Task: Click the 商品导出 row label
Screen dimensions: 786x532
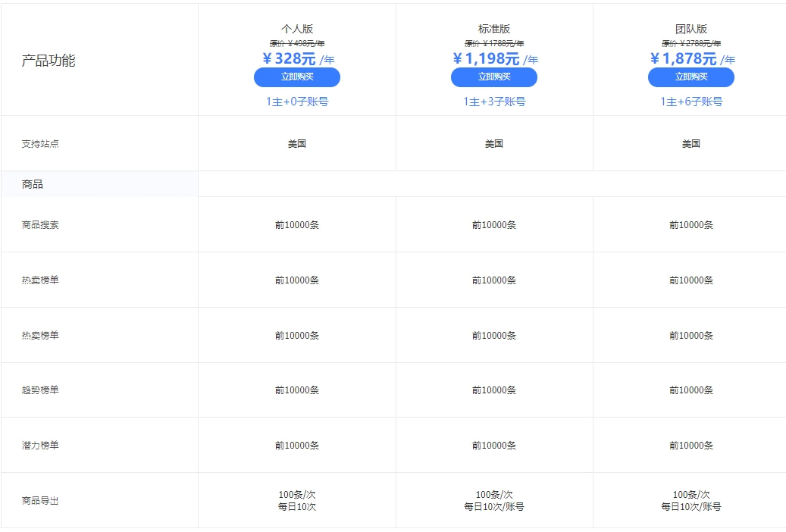Action: 40,501
